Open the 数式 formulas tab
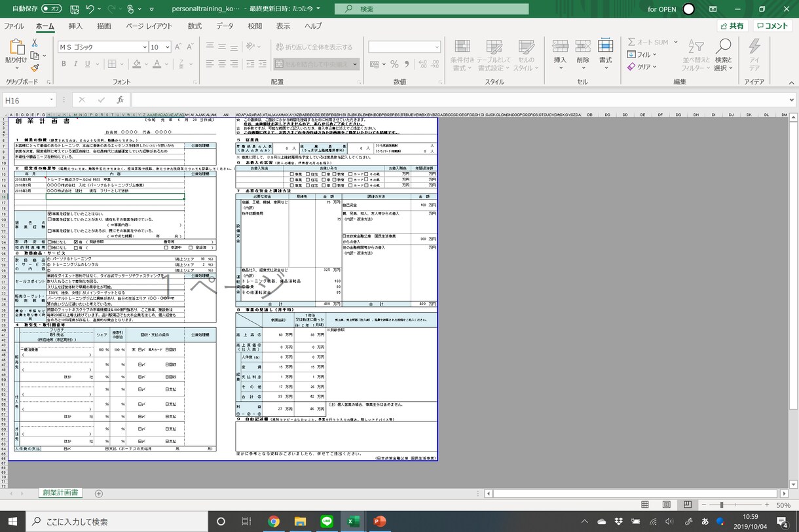Image resolution: width=799 pixels, height=532 pixels. click(195, 26)
